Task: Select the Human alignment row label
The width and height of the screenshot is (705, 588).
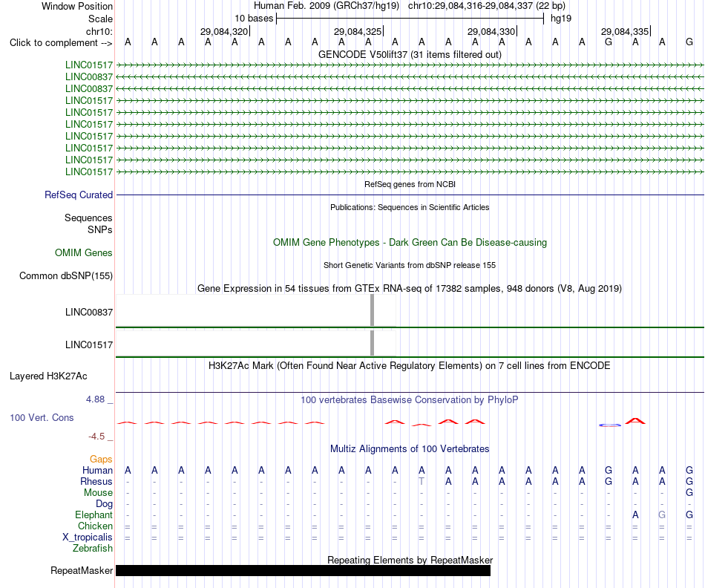Action: click(x=97, y=471)
